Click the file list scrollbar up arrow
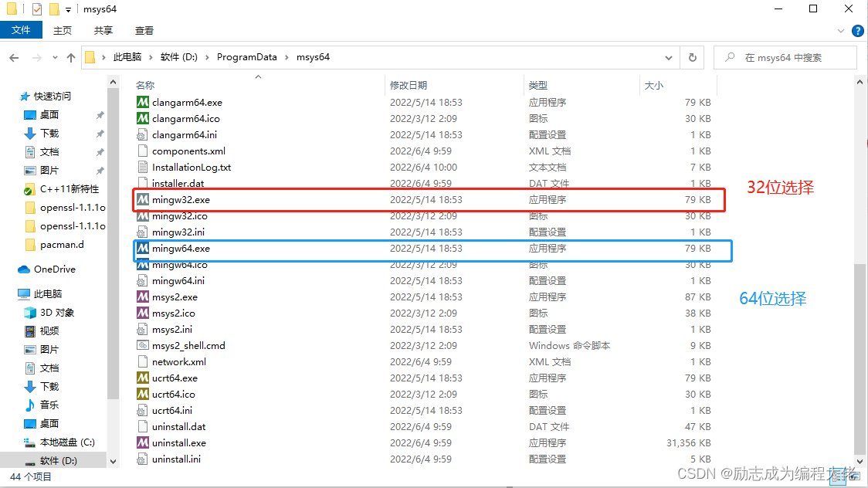Viewport: 868px width, 488px height. tap(860, 82)
